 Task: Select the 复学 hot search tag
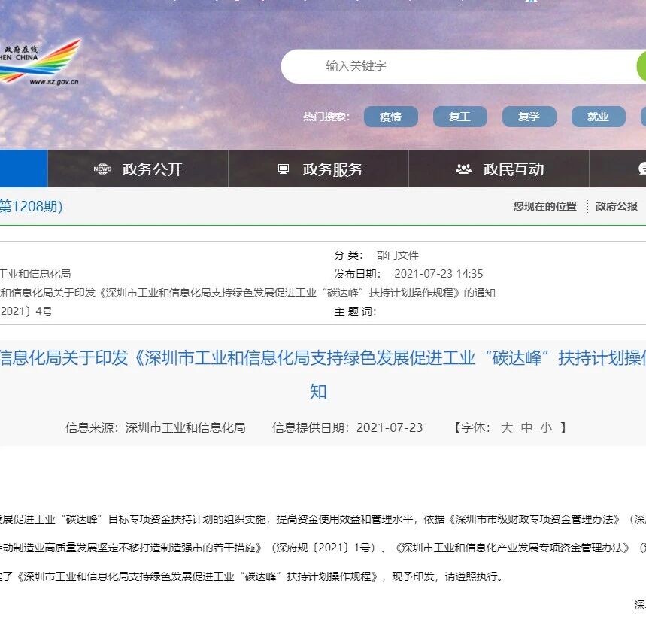click(x=529, y=117)
